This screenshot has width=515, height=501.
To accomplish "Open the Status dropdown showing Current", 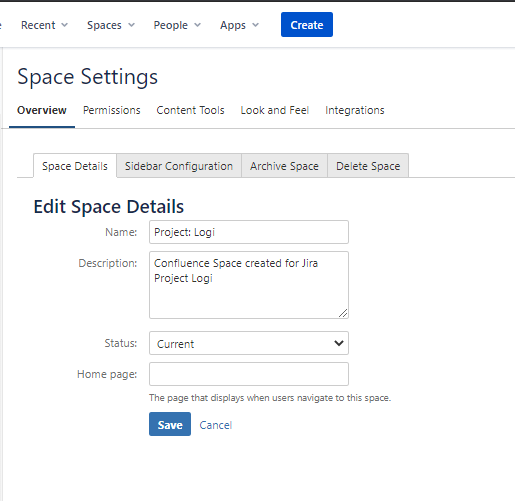I will pos(249,343).
